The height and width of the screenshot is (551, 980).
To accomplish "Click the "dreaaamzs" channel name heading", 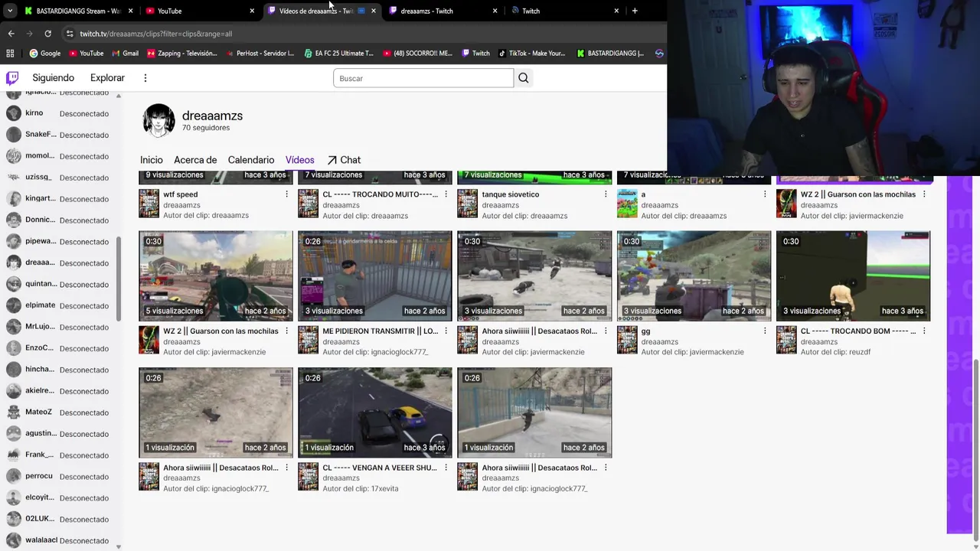I will pyautogui.click(x=212, y=116).
